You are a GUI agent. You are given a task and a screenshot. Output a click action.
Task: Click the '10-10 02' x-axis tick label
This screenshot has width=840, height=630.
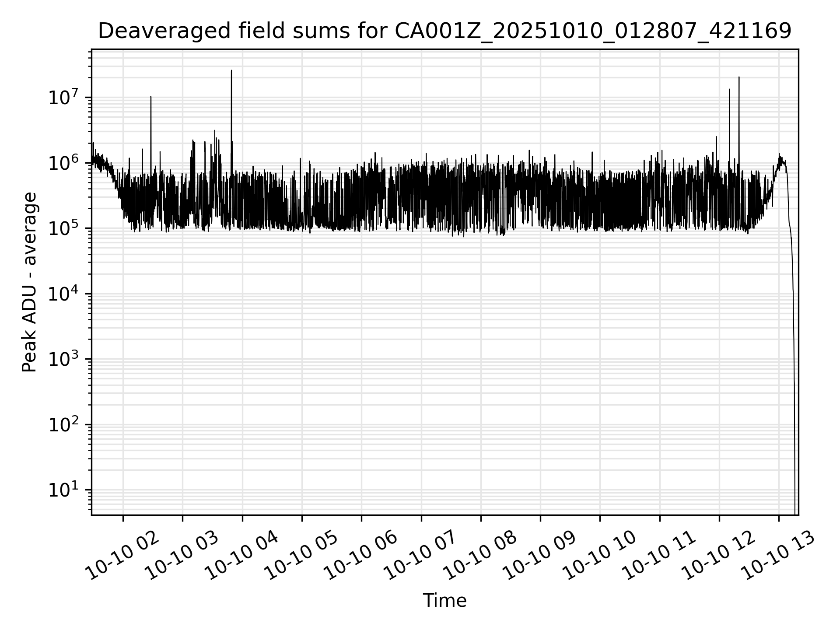click(122, 556)
